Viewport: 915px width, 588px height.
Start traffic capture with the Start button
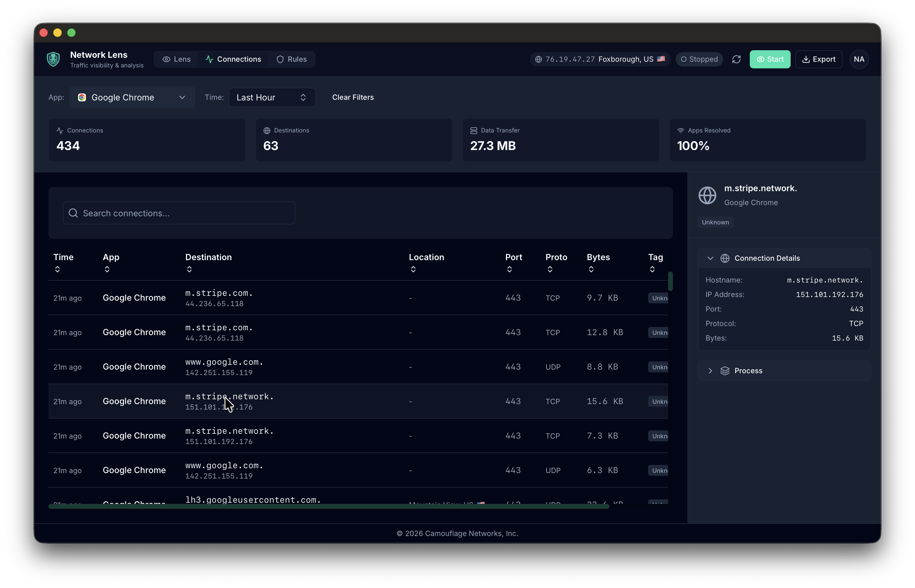pos(770,59)
